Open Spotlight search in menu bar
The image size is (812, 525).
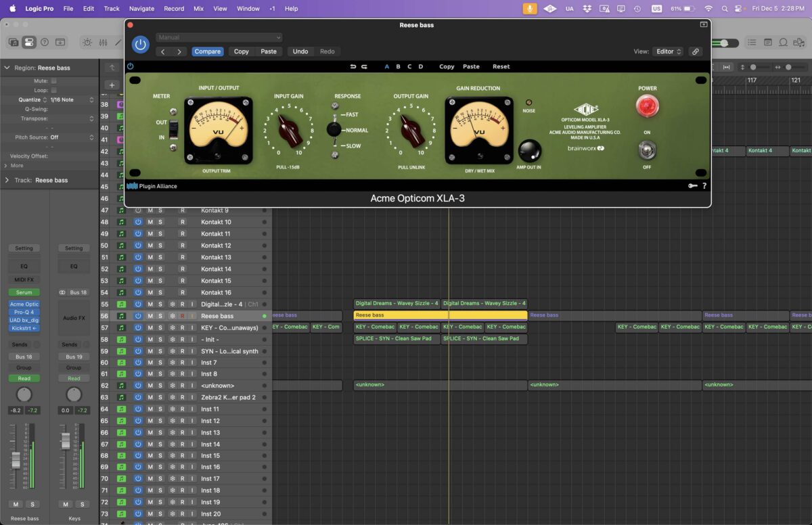pos(725,9)
